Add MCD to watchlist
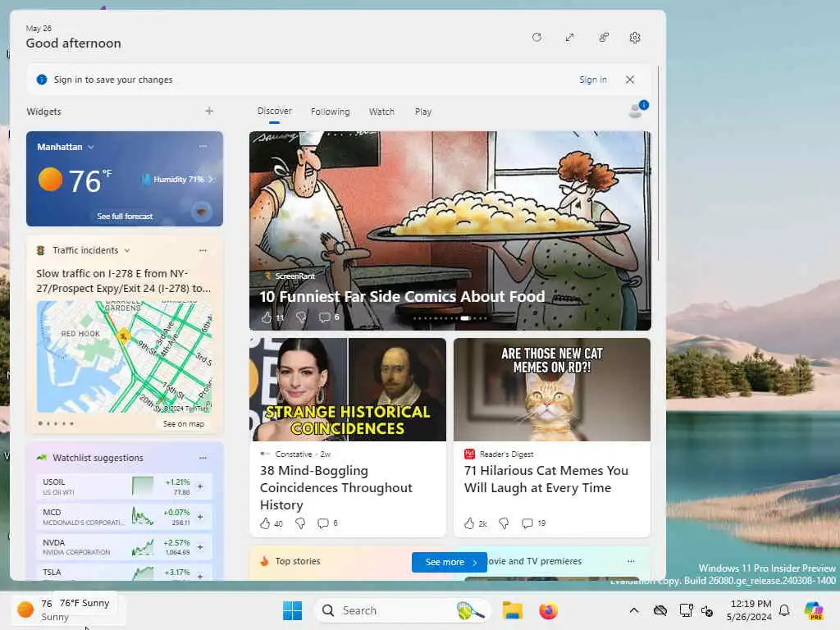Viewport: 840px width, 630px height. [200, 517]
